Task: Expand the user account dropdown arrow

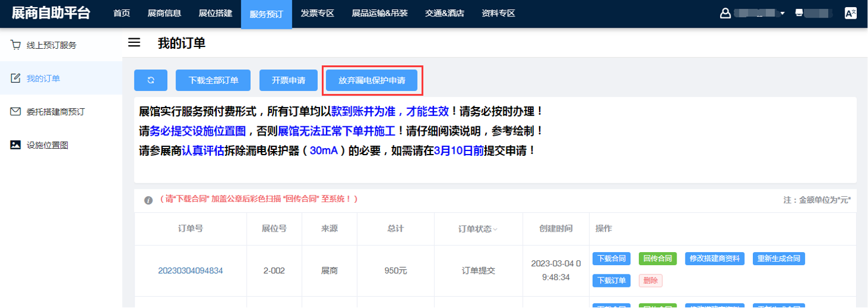Action: (782, 14)
